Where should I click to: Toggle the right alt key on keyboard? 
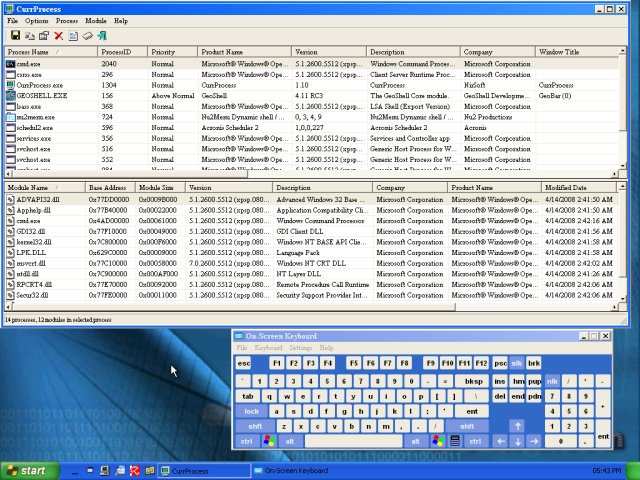click(x=416, y=441)
